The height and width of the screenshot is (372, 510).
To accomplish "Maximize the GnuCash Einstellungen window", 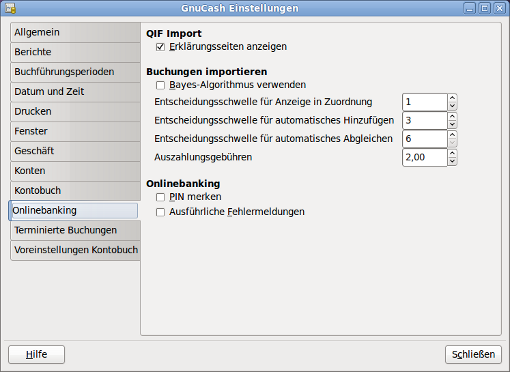I will pos(484,8).
